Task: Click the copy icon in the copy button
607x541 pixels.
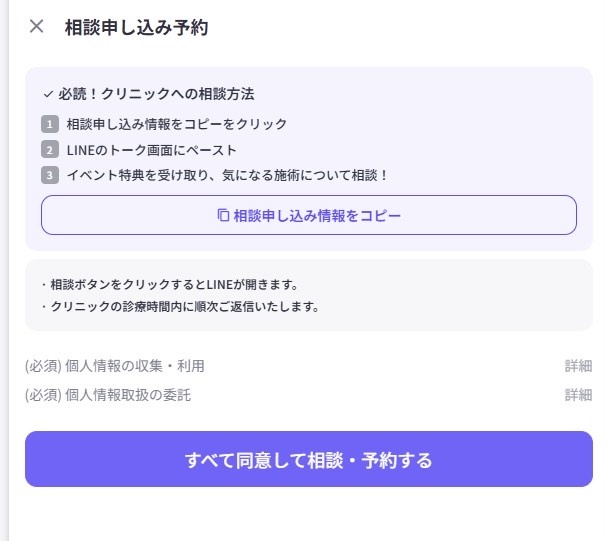Action: click(x=223, y=215)
